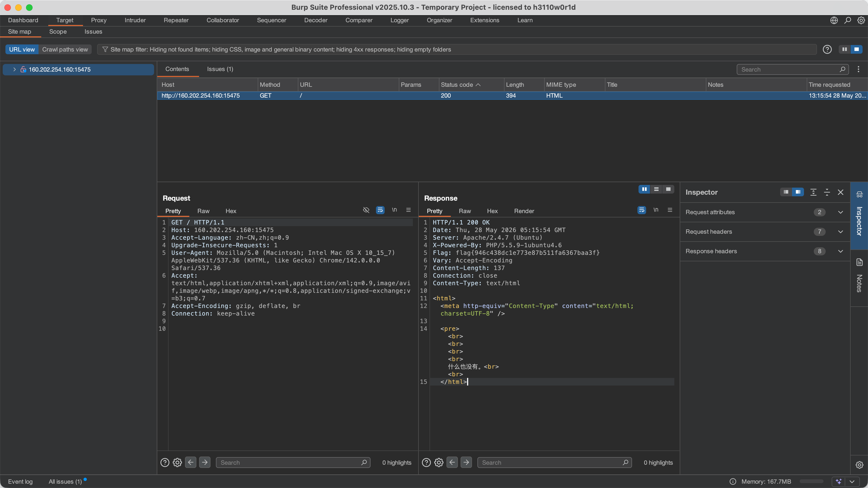Open response pane more options menu
The width and height of the screenshot is (868, 488).
click(670, 210)
